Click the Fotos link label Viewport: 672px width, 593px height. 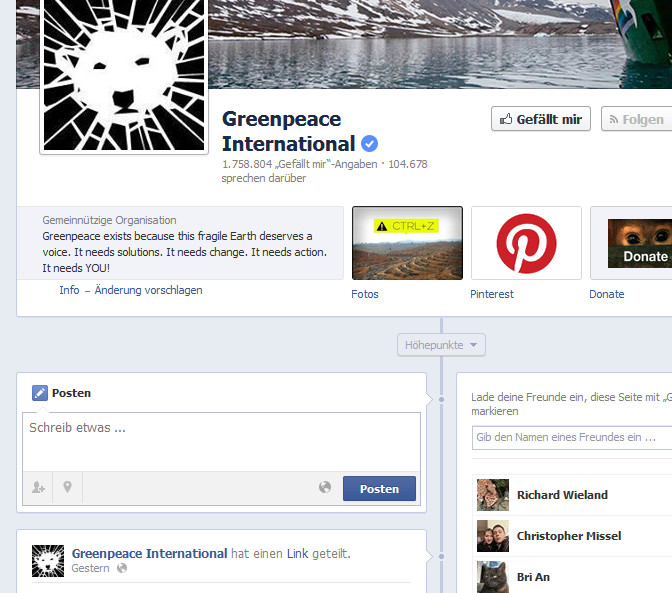(365, 294)
